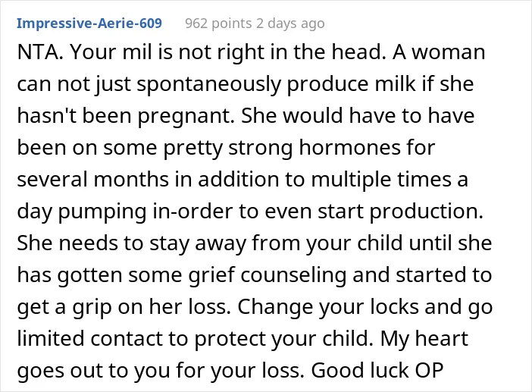Image resolution: width=532 pixels, height=392 pixels.
Task: Click the phrase 'hasn't been pregnant'
Action: click(x=125, y=116)
